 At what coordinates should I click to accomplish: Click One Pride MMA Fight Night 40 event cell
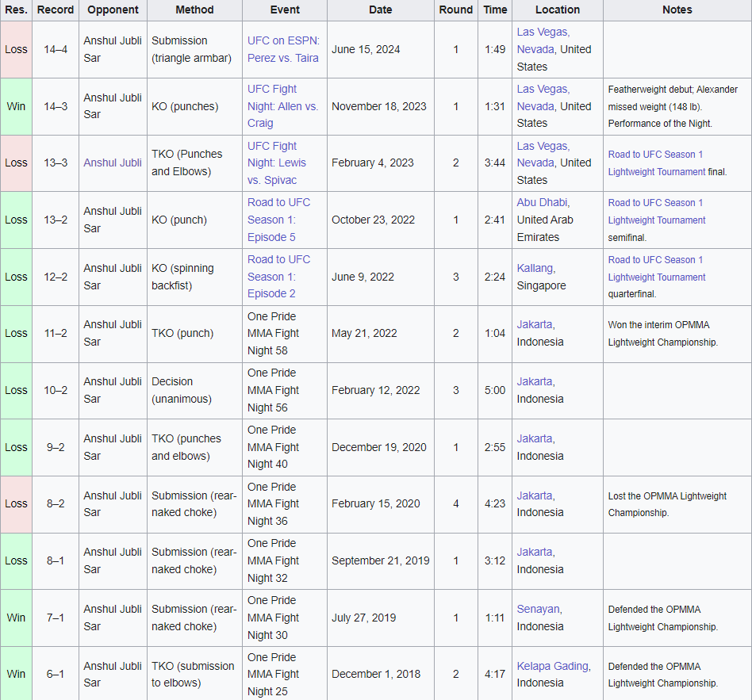285,447
